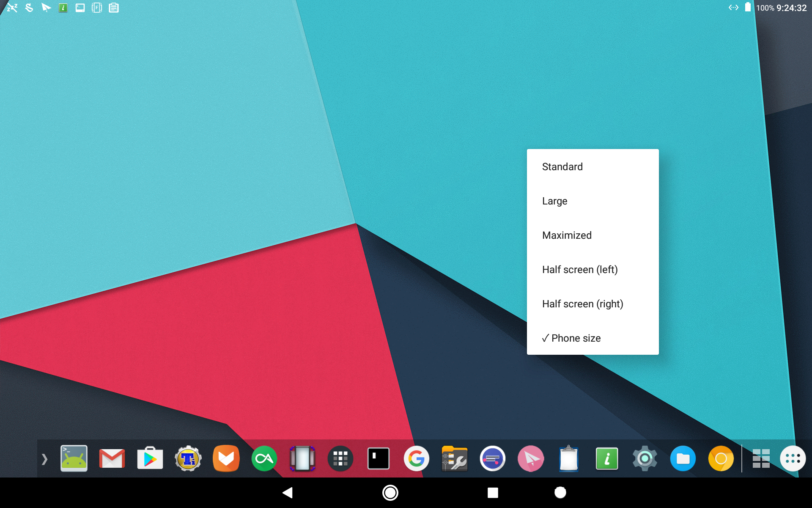Viewport: 812px width, 508px height.
Task: Launch Google Play Store from the taskbar
Action: pyautogui.click(x=150, y=458)
